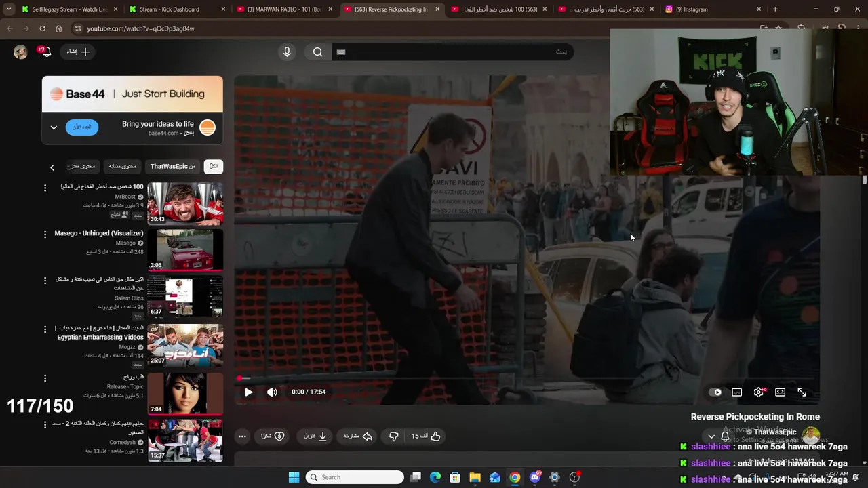868x488 pixels.
Task: Click the Windows taskbar search box
Action: tap(355, 477)
